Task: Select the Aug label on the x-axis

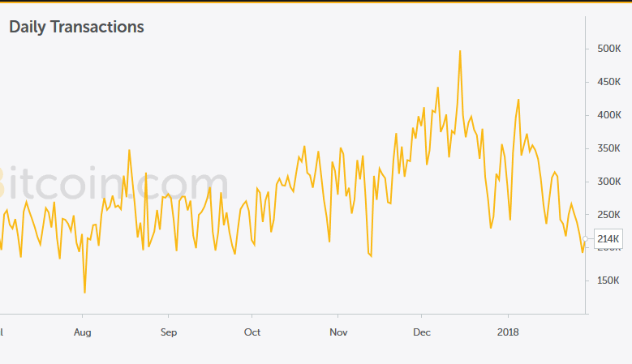Action: click(82, 332)
